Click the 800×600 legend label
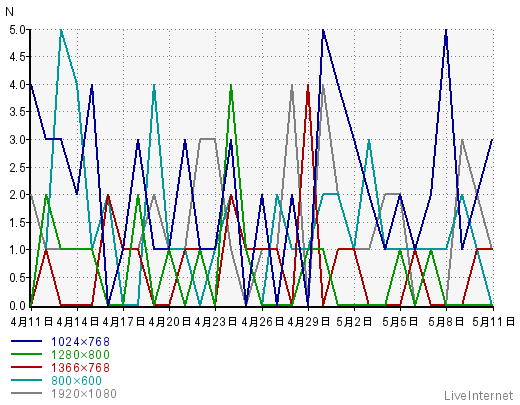 pyautogui.click(x=77, y=381)
